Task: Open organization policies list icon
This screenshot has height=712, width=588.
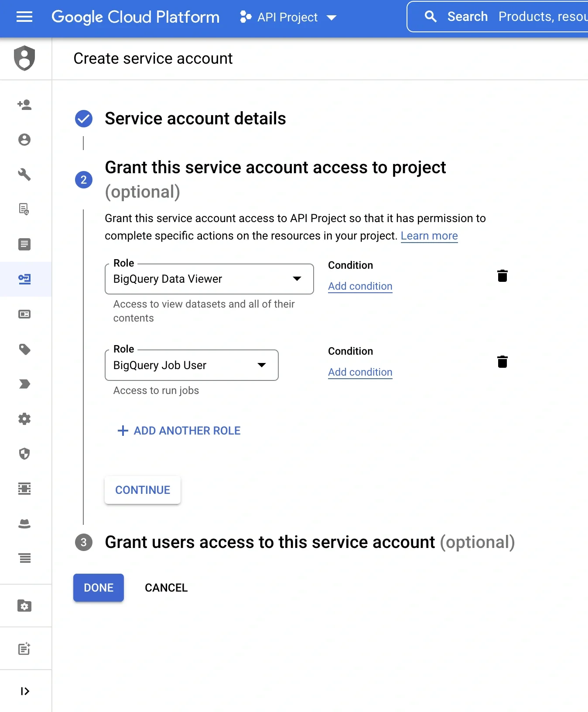Action: (24, 244)
